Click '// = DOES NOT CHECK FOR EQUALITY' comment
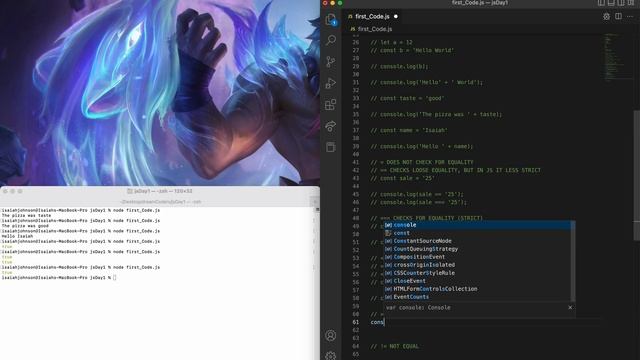640x360 pixels. (422, 162)
